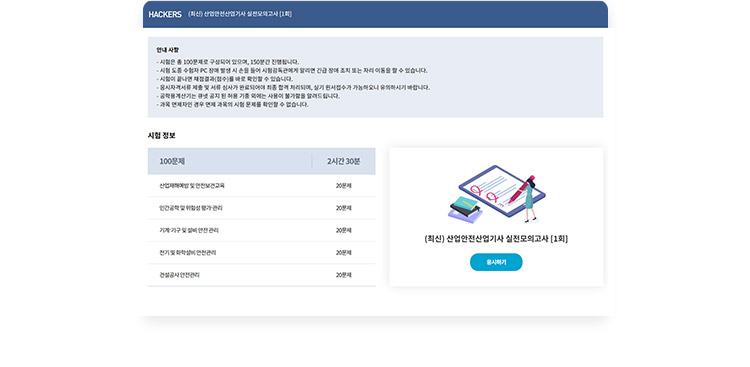Click the notice line about 공학용계산기

[x=248, y=96]
